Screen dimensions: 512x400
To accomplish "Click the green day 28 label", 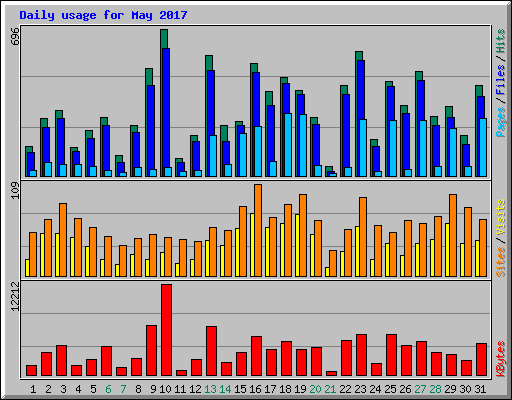I will tap(435, 389).
